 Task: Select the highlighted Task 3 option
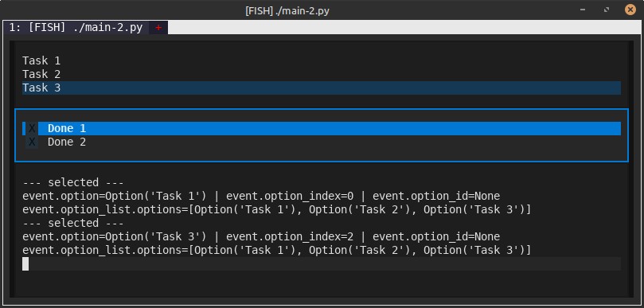pos(321,88)
